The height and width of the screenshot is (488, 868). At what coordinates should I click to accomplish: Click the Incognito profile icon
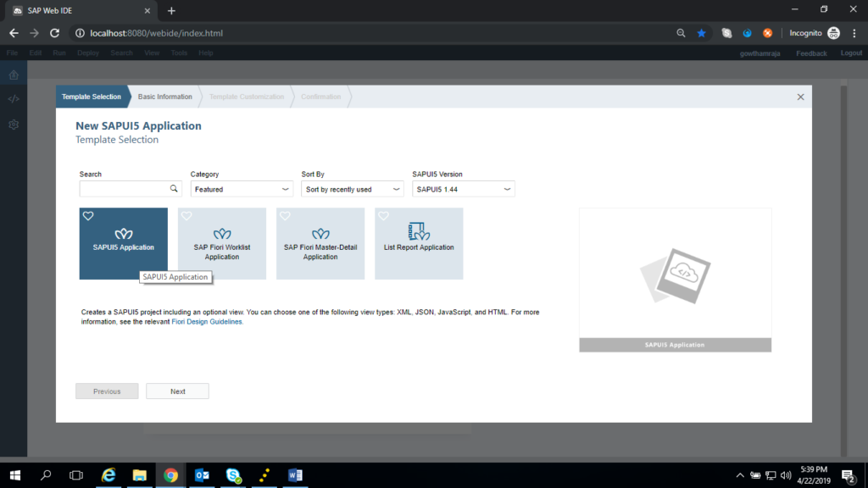click(x=834, y=33)
